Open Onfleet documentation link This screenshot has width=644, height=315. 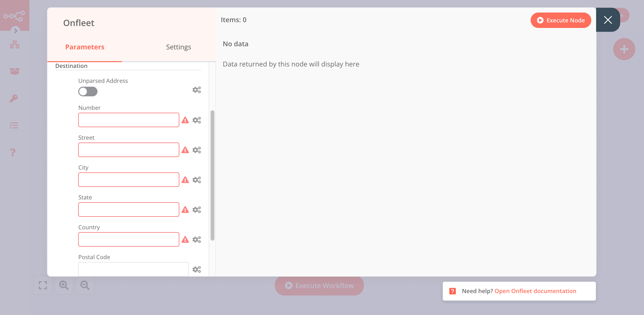coord(535,291)
